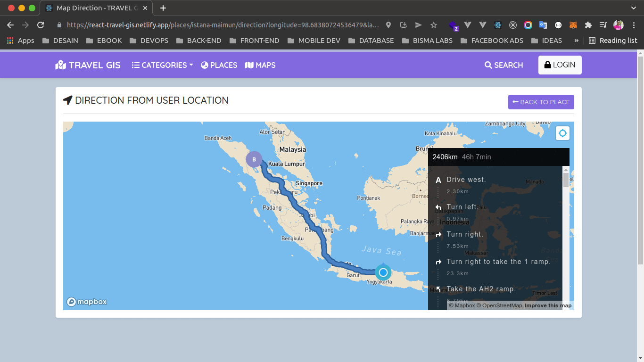Click the SEARCH link in navbar
Viewport: 644px width, 362px height.
pos(504,65)
